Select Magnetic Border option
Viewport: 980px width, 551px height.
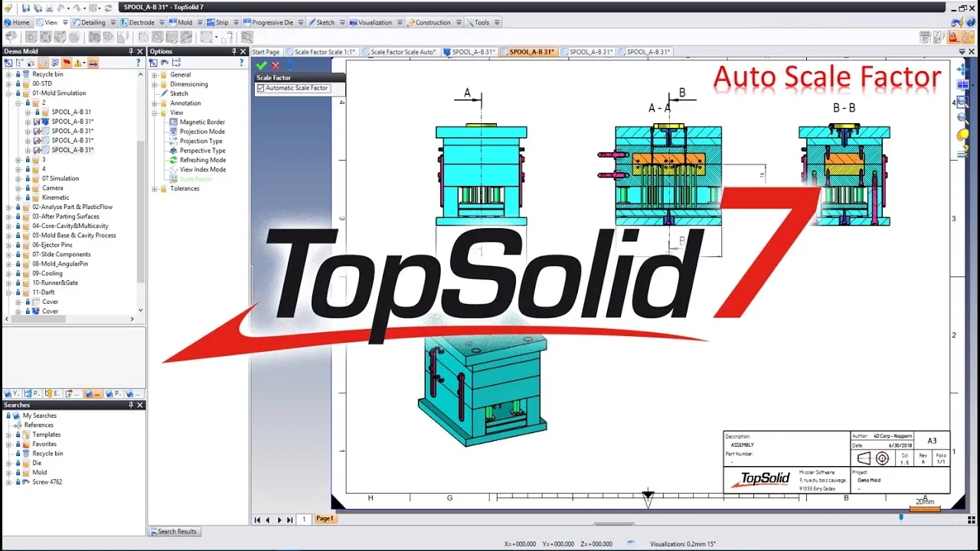(x=202, y=122)
